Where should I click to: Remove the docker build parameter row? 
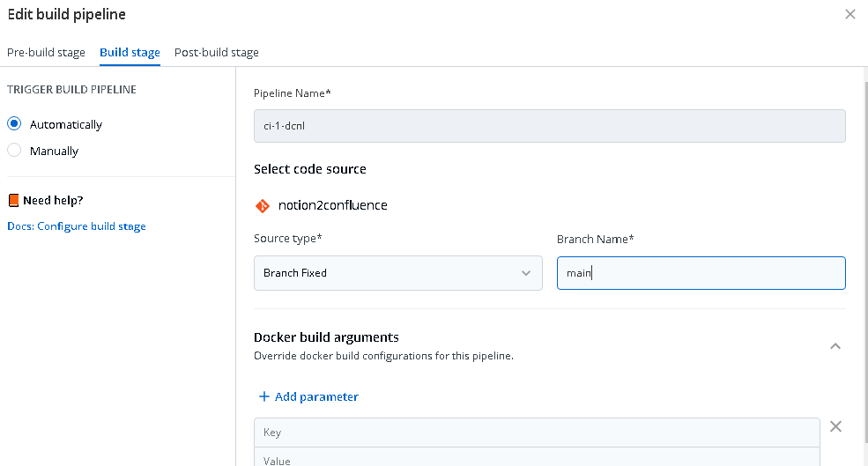click(x=836, y=426)
